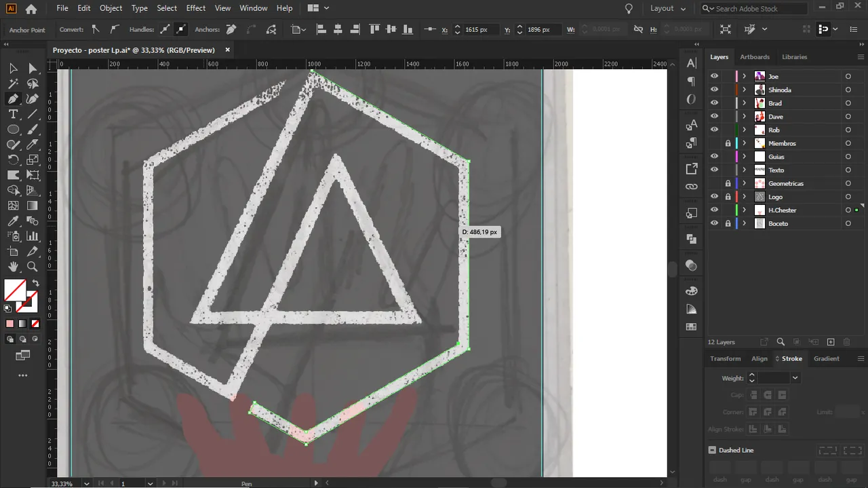
Task: Choose the Gradient tool
Action: click(33, 206)
